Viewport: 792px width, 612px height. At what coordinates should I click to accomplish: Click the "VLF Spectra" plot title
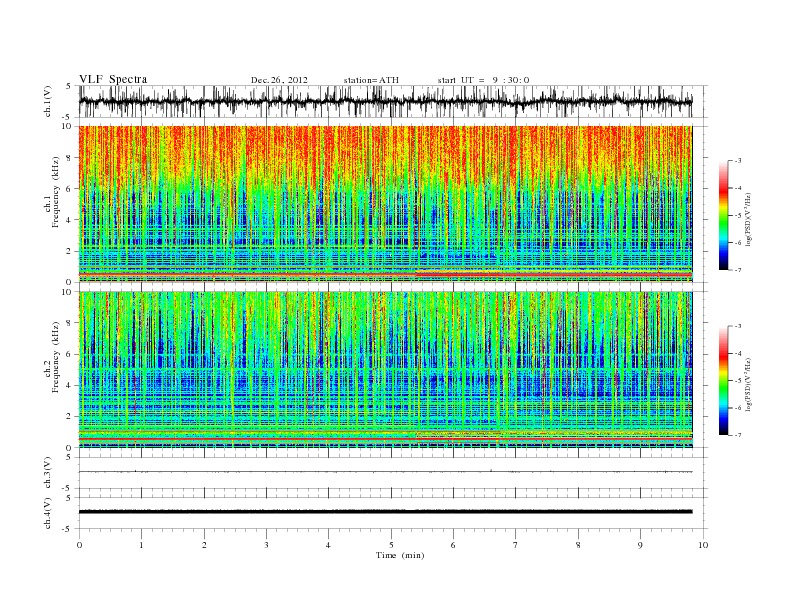pos(113,79)
